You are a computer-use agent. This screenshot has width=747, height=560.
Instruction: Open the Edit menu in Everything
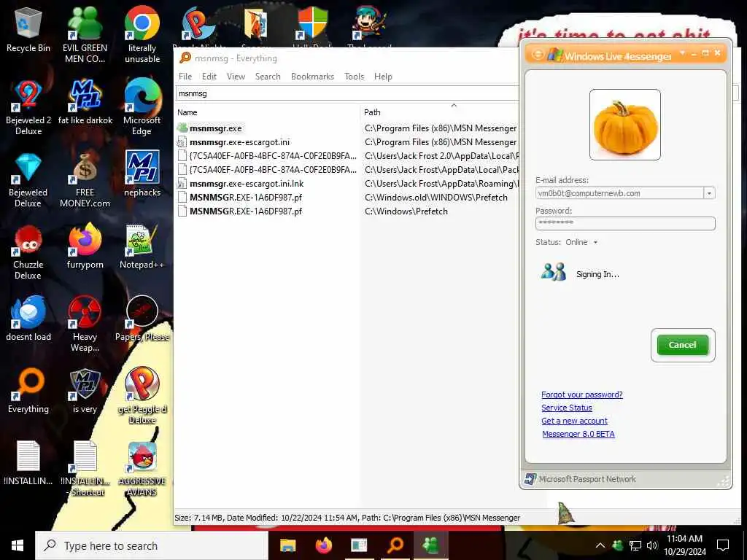(x=209, y=76)
